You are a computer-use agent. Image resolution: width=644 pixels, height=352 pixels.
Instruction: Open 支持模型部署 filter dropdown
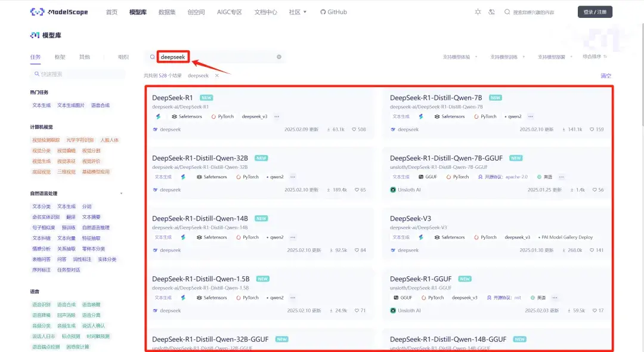pos(555,57)
